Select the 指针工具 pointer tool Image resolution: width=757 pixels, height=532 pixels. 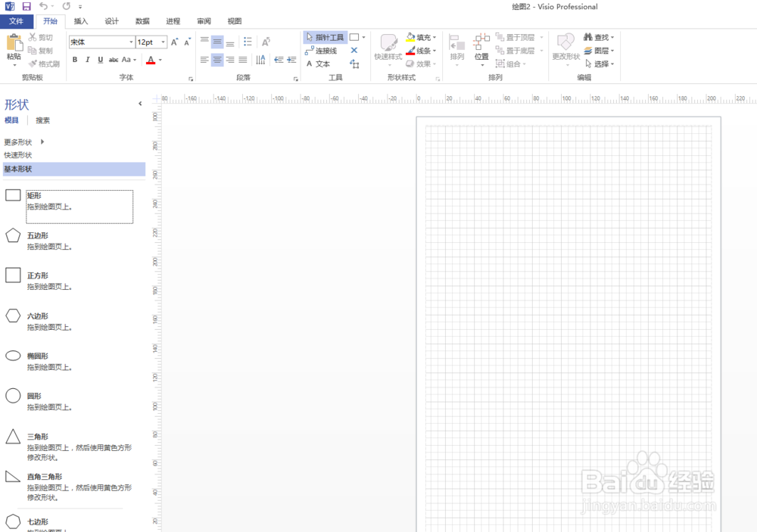(x=325, y=37)
